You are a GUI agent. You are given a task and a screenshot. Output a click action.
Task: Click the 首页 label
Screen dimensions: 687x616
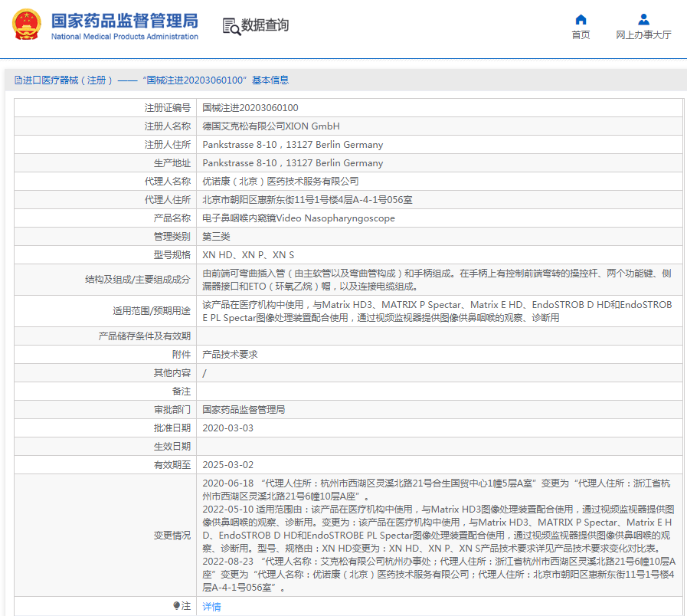(581, 34)
